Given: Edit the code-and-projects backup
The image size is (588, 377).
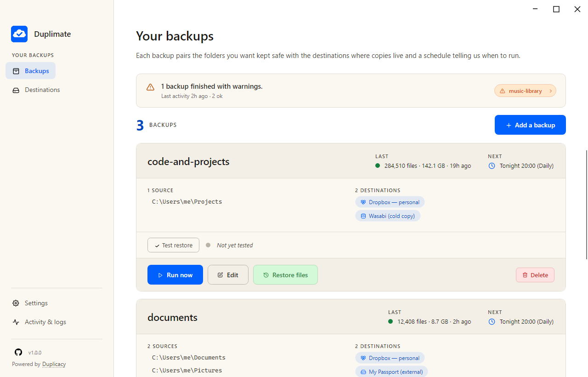Looking at the screenshot, I should coord(228,275).
